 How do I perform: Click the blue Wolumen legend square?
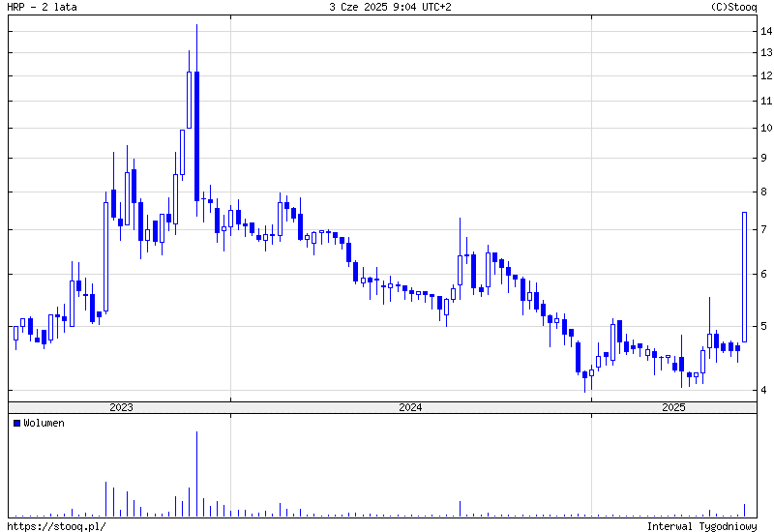[17, 423]
